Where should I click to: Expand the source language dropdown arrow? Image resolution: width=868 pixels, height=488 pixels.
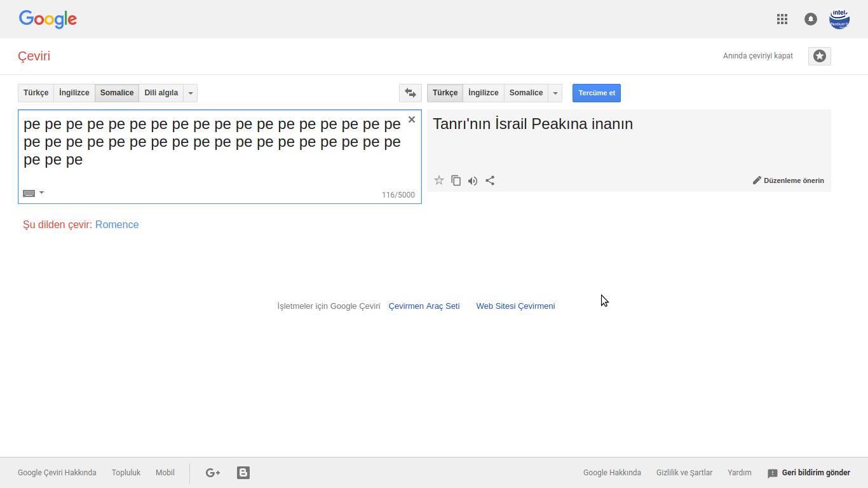point(191,93)
